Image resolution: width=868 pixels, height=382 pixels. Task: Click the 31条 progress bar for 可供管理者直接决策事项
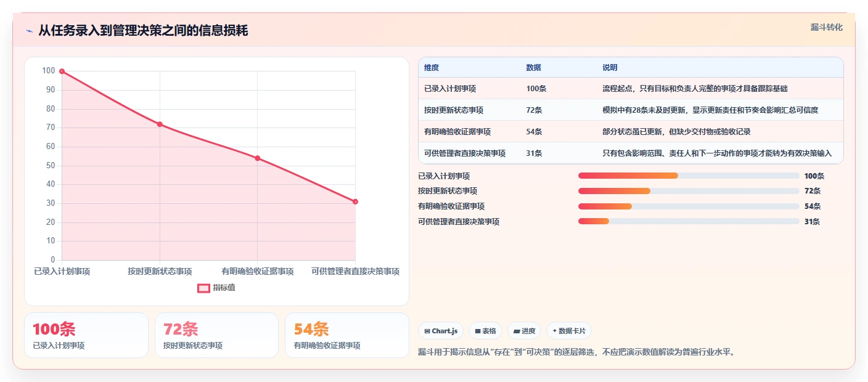pos(689,221)
